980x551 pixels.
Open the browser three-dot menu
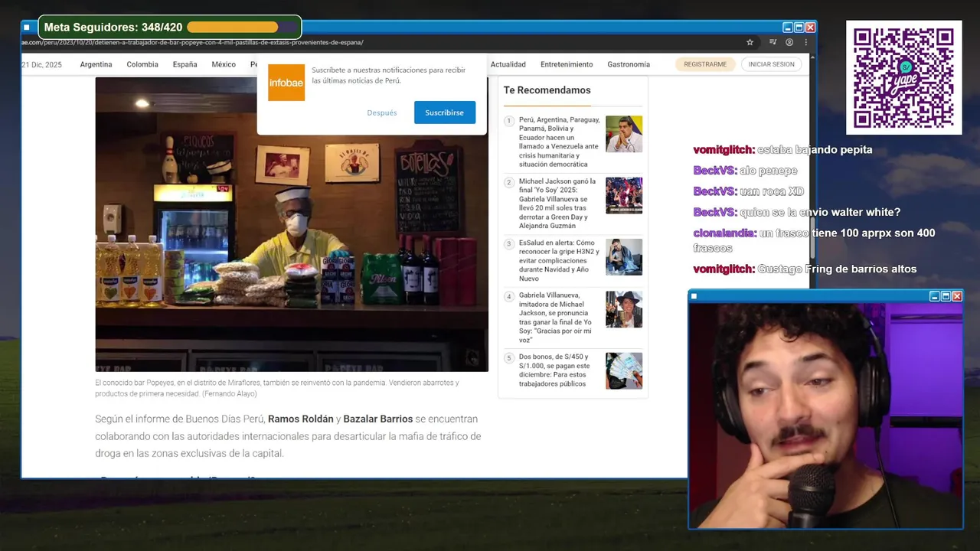(806, 42)
